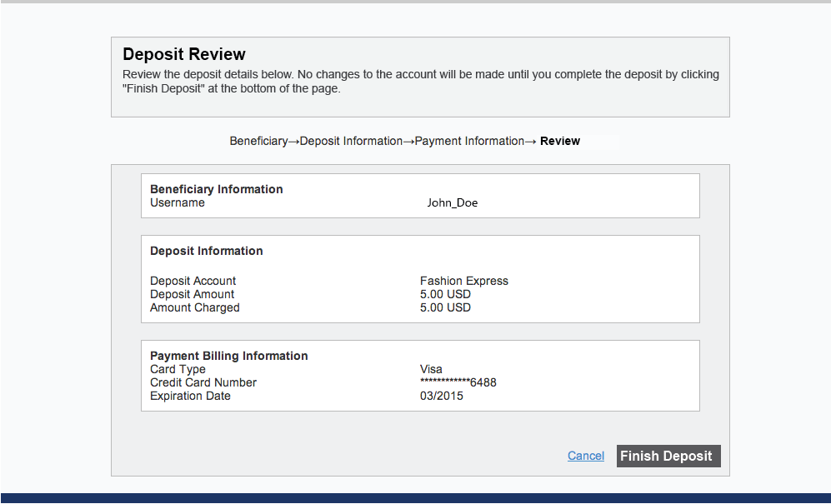Click the Finish Deposit button
Viewport: 831px width, 504px height.
(x=668, y=456)
